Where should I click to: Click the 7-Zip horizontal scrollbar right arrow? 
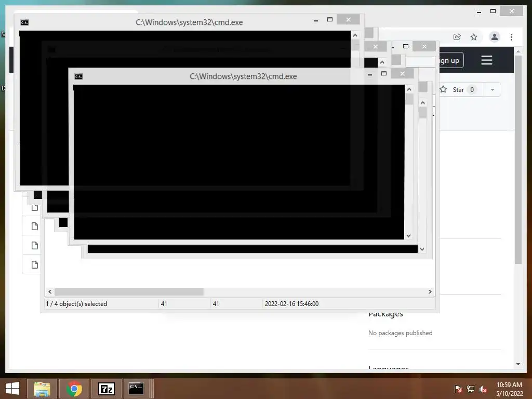pyautogui.click(x=430, y=292)
